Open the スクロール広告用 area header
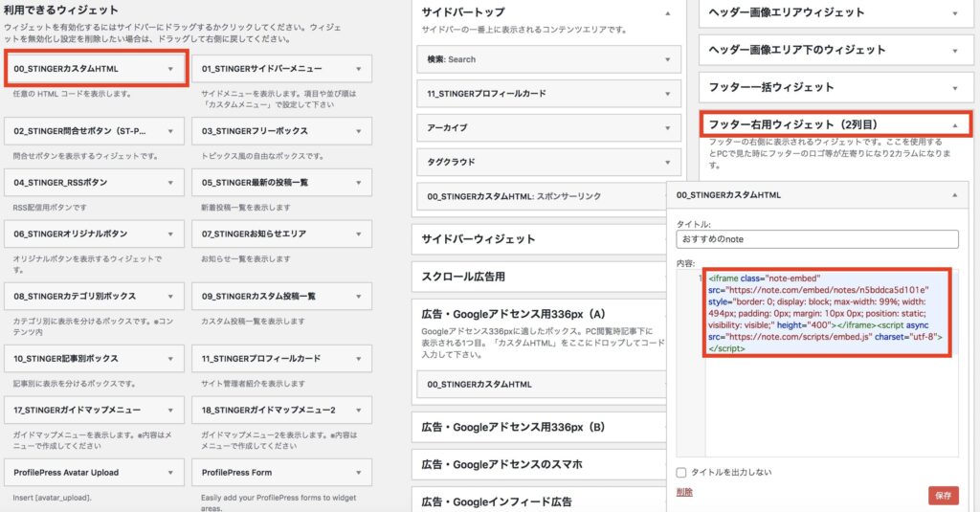This screenshot has width=980, height=512. 539,277
